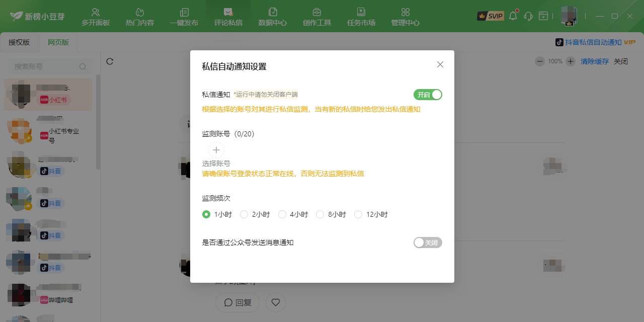Click the 清除缓存 link
Image resolution: width=644 pixels, height=322 pixels.
pyautogui.click(x=595, y=61)
